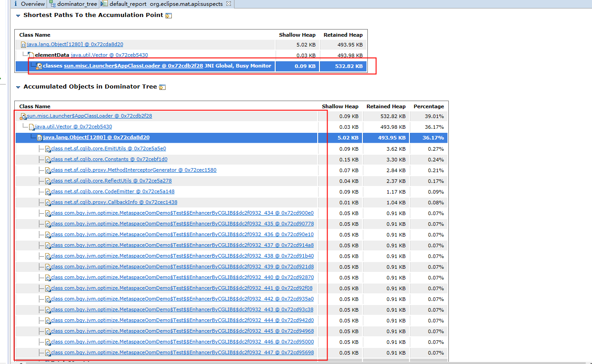Switch to the Overview tab
The height and width of the screenshot is (364, 592).
tap(30, 4)
